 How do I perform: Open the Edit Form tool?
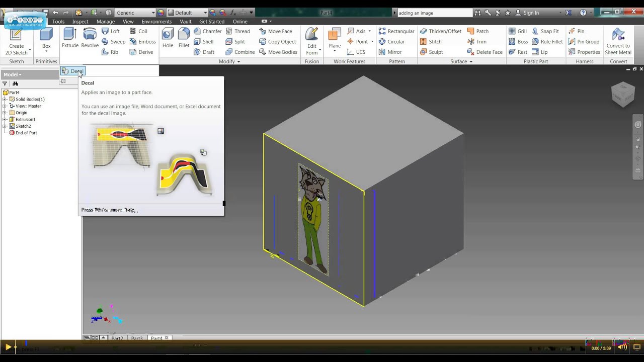[312, 41]
